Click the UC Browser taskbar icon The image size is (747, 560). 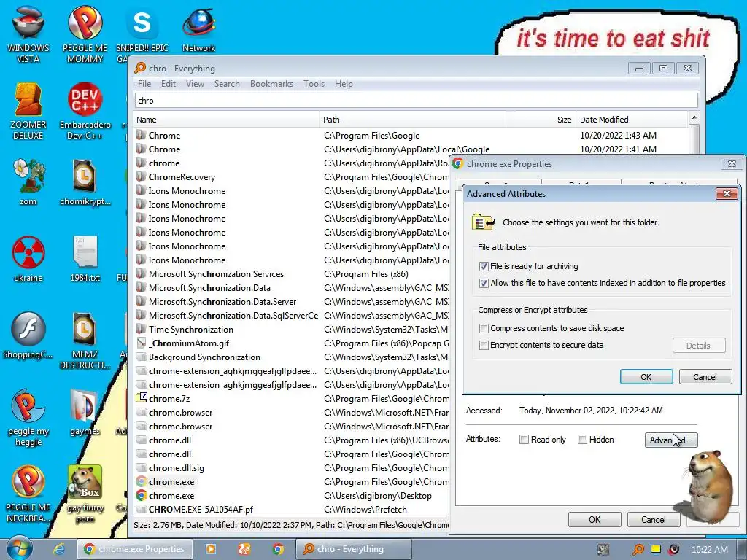244,549
